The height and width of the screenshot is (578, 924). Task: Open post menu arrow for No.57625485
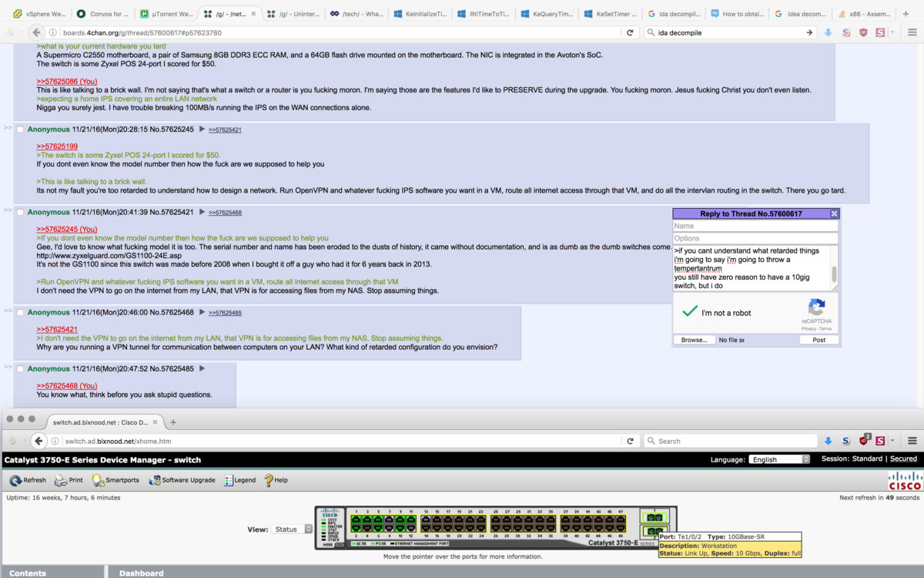pyautogui.click(x=202, y=369)
